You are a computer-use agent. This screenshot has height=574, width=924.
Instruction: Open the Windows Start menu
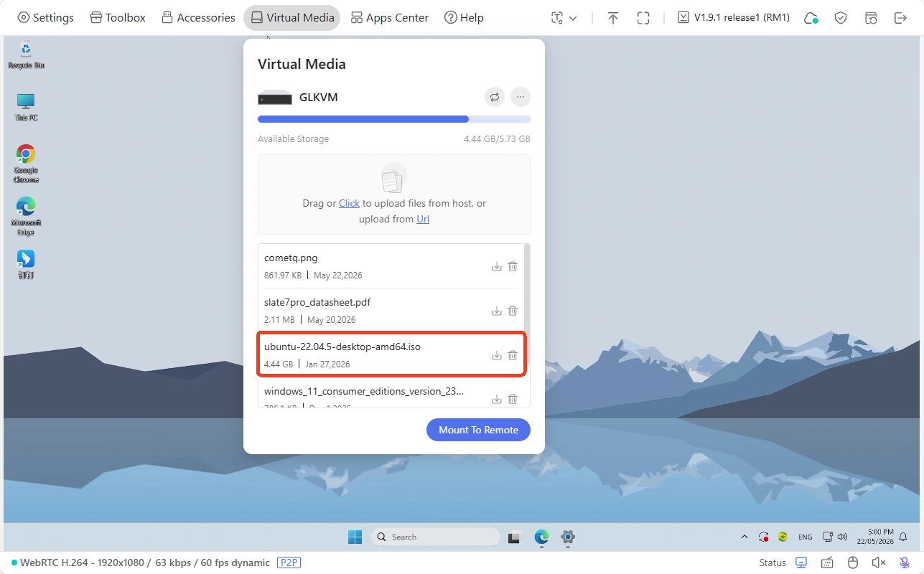coord(355,537)
